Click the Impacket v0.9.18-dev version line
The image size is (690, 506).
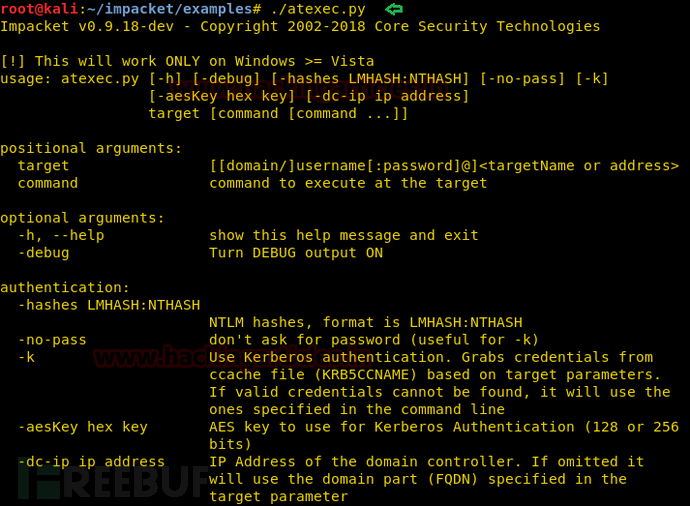tap(300, 26)
